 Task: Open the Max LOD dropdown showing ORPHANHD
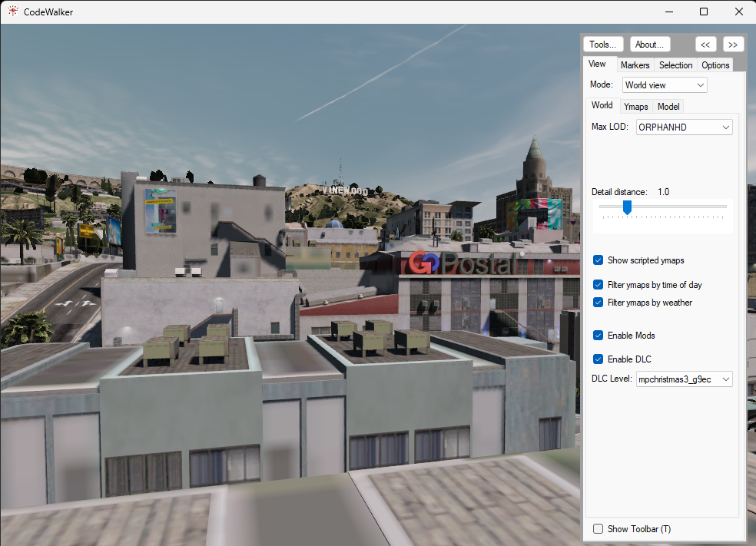pos(684,127)
